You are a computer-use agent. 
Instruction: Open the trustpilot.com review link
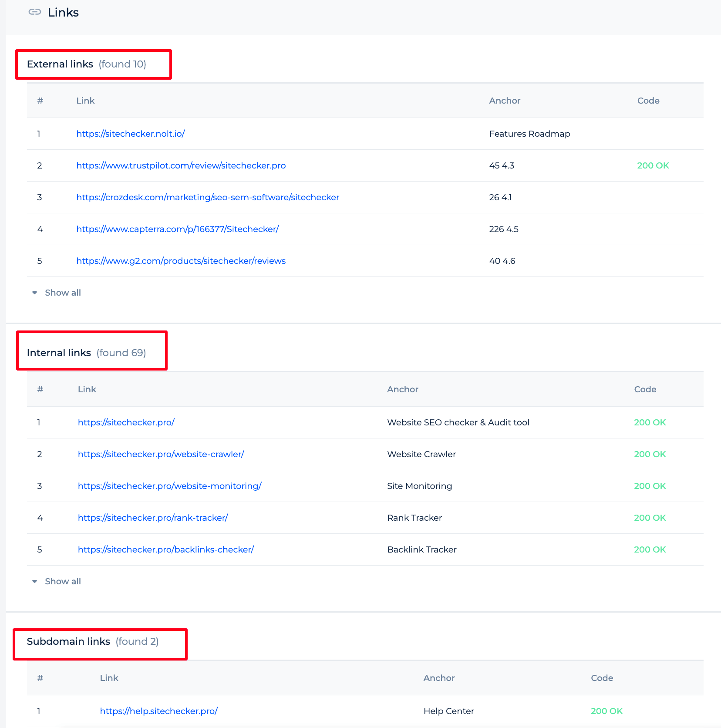(x=181, y=165)
